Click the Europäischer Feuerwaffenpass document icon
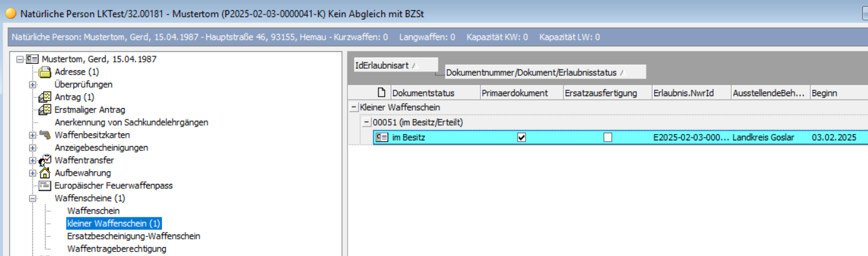868x256 pixels. (45, 186)
